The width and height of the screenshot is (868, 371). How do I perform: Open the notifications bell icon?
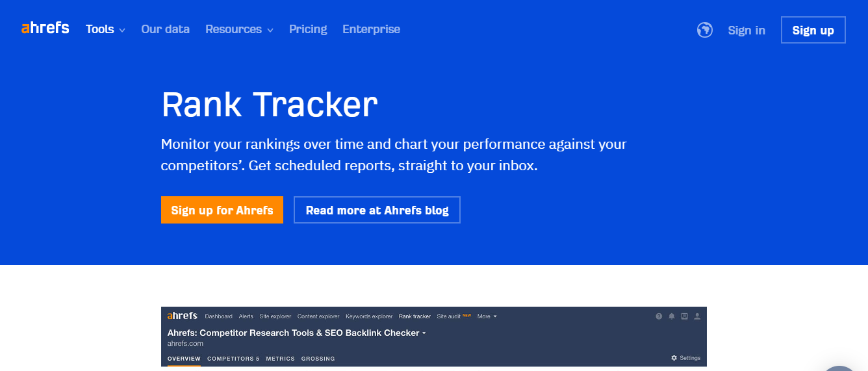coord(672,316)
